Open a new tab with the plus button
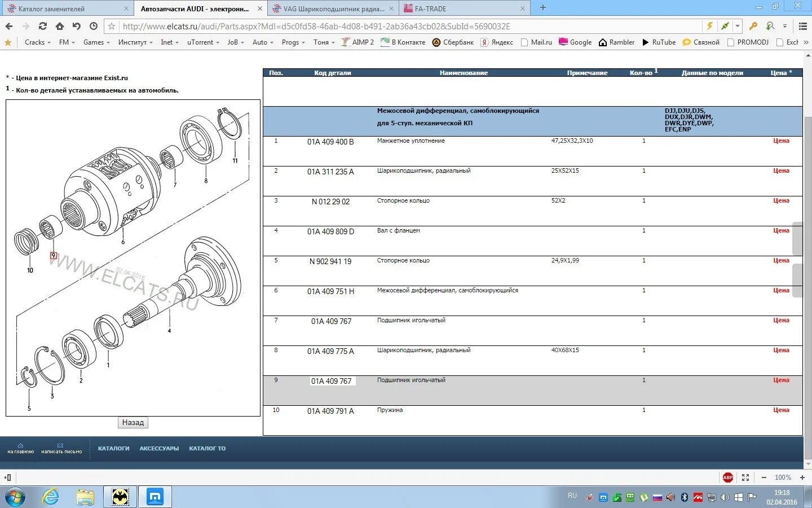 tap(543, 8)
